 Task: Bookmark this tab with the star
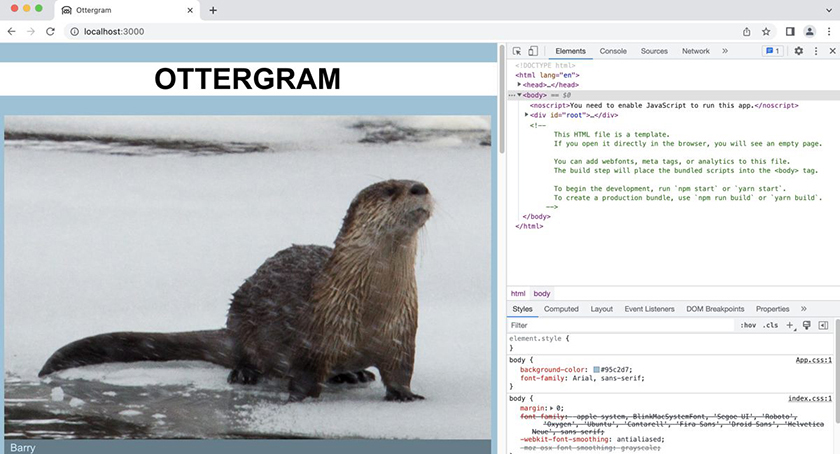(x=766, y=32)
